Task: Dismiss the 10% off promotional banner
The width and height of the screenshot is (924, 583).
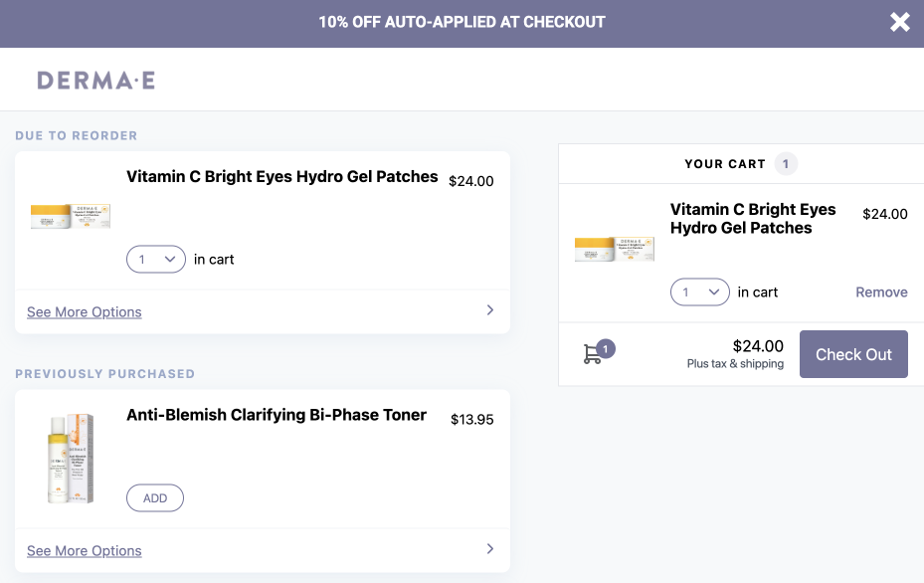Action: (900, 22)
